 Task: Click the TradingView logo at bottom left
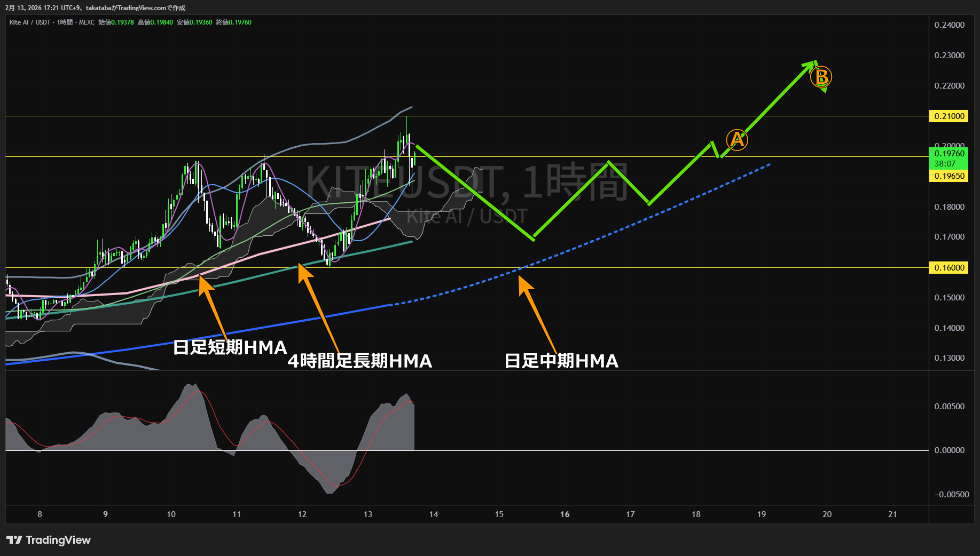point(48,540)
